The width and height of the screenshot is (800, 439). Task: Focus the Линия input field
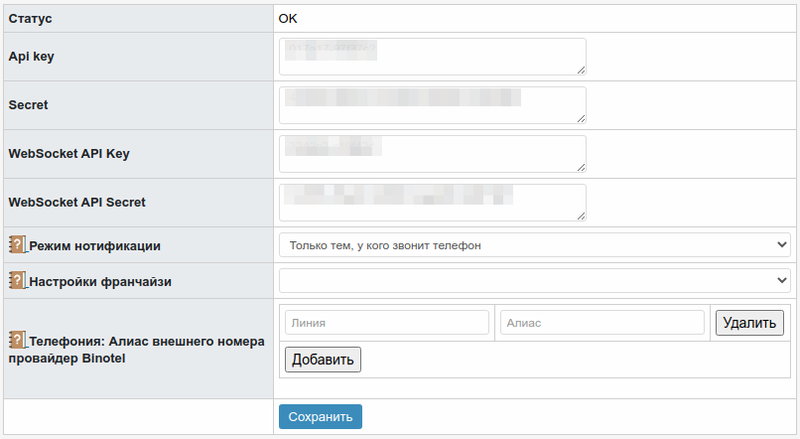(387, 323)
